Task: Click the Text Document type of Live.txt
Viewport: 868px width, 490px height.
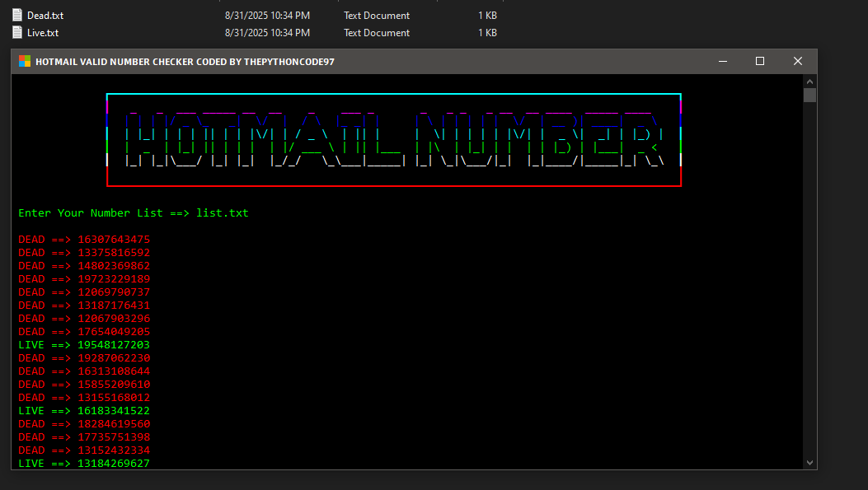Action: [377, 33]
